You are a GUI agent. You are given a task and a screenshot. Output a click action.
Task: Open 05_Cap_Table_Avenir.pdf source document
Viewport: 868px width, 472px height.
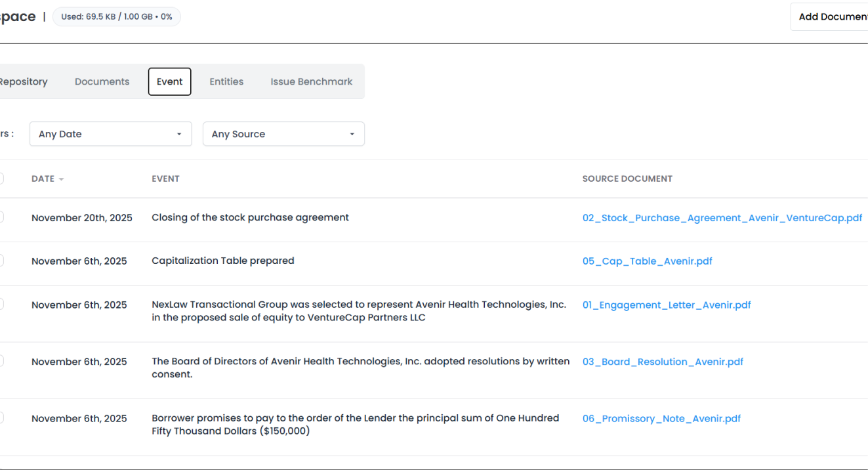coord(648,261)
